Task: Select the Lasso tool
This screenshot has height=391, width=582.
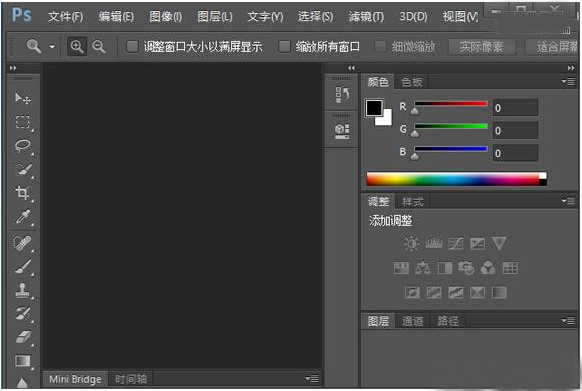Action: (x=23, y=146)
